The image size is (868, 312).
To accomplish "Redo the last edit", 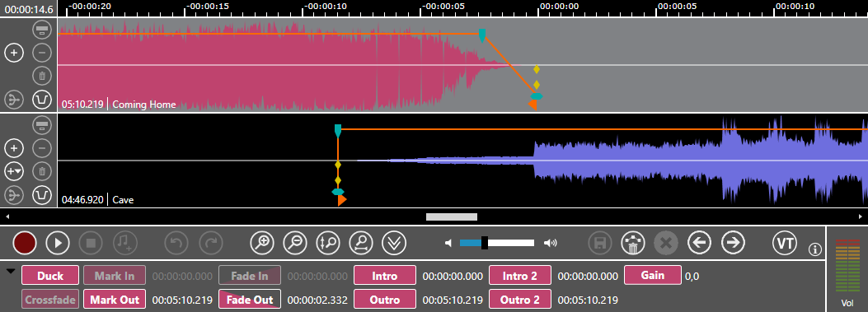I will [211, 243].
